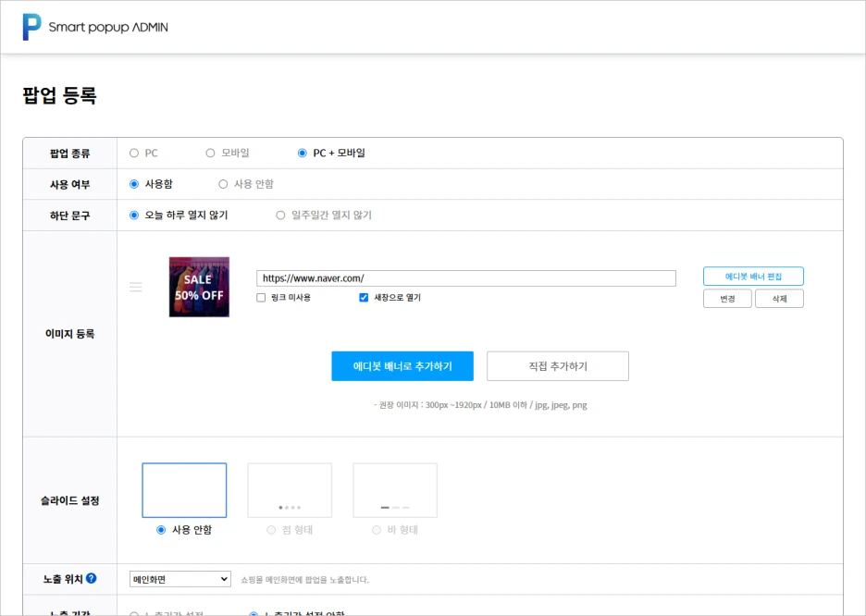The width and height of the screenshot is (866, 616).
Task: Click the 사용 여부 row label
Action: pyautogui.click(x=69, y=184)
